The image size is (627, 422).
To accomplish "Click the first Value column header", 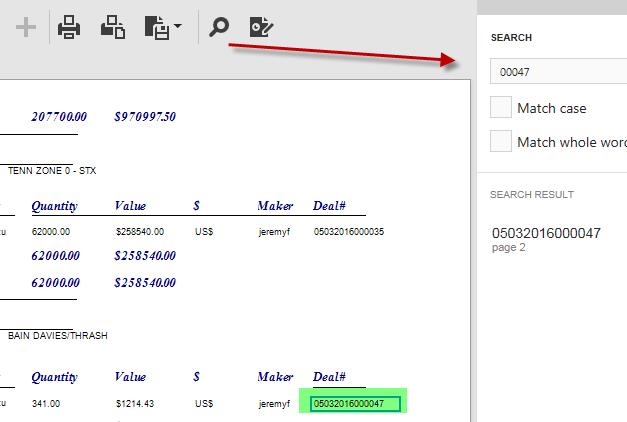I will [x=130, y=206].
